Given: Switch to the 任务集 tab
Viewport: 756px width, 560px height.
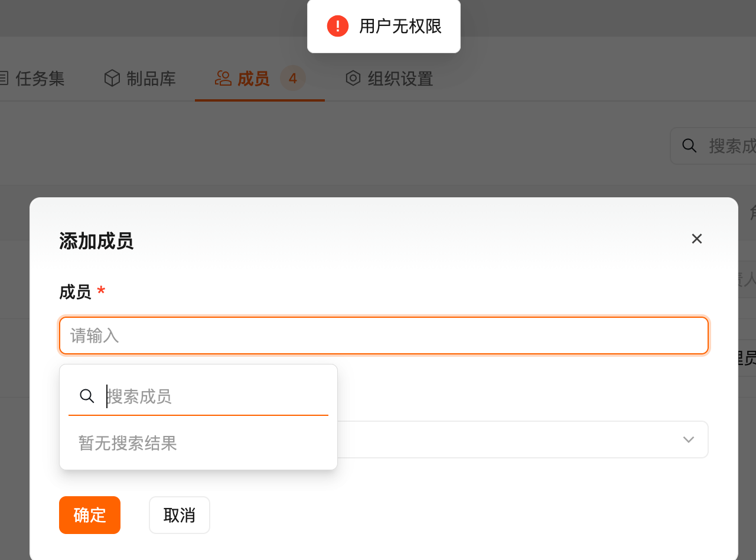Looking at the screenshot, I should (40, 79).
